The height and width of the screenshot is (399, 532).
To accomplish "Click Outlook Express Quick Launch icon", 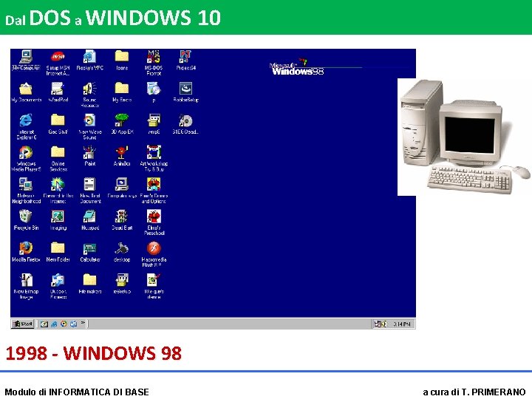I will tap(73, 324).
